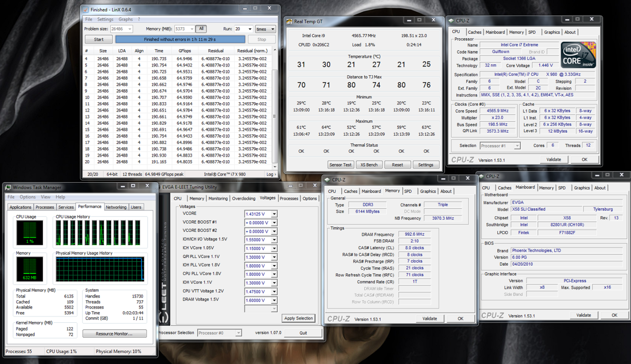Expand the CPU VTT Voltage 1.2V dropdown
Screen dimensions: 631x364
click(274, 292)
